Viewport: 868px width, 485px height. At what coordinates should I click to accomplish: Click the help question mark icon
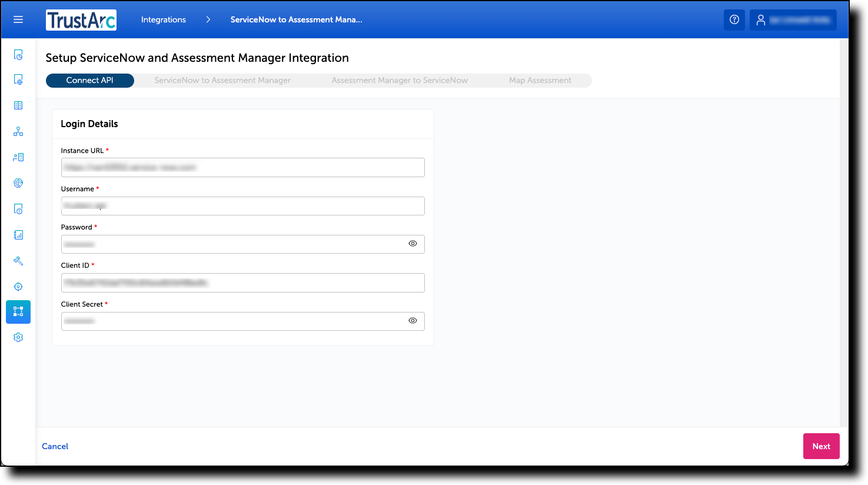tap(734, 19)
